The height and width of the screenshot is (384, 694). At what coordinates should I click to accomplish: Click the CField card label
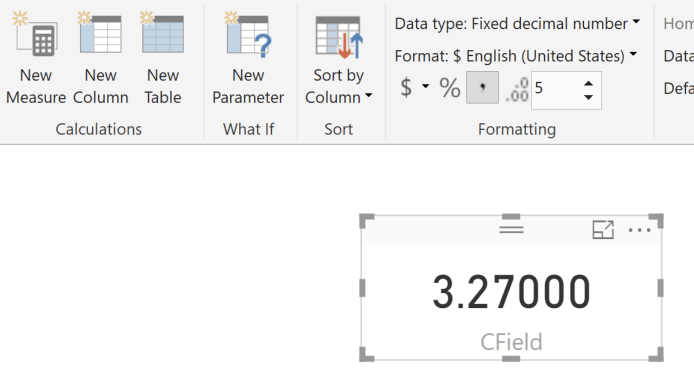pos(511,342)
